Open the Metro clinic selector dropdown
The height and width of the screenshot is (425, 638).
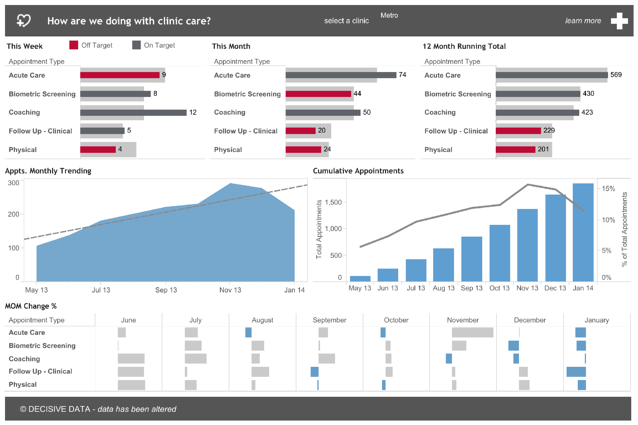click(x=389, y=16)
